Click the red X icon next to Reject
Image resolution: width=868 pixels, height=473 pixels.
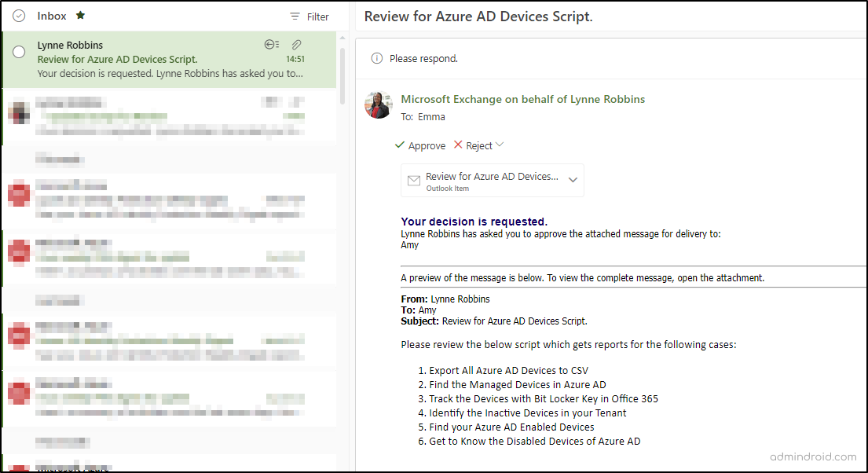pyautogui.click(x=457, y=145)
